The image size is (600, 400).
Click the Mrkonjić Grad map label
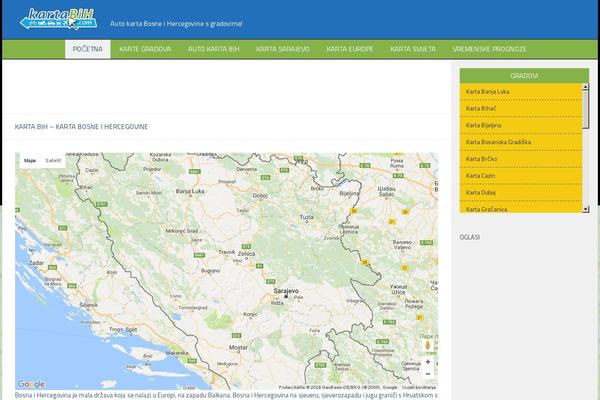pyautogui.click(x=182, y=231)
